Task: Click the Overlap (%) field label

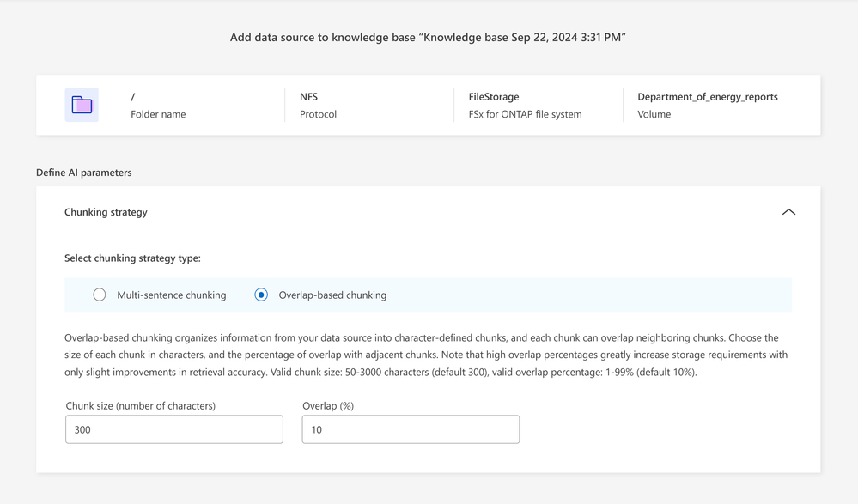Action: click(x=328, y=405)
